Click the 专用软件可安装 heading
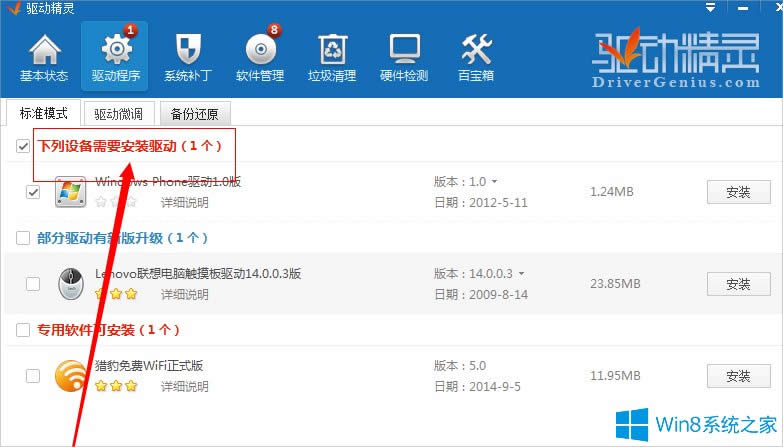Image resolution: width=783 pixels, height=447 pixels. [x=108, y=330]
